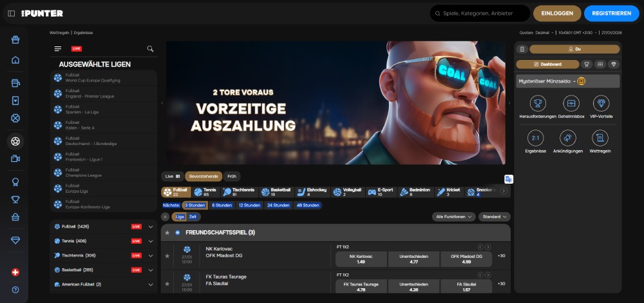
Task: Advance banner with right arrow
Action: (509, 103)
